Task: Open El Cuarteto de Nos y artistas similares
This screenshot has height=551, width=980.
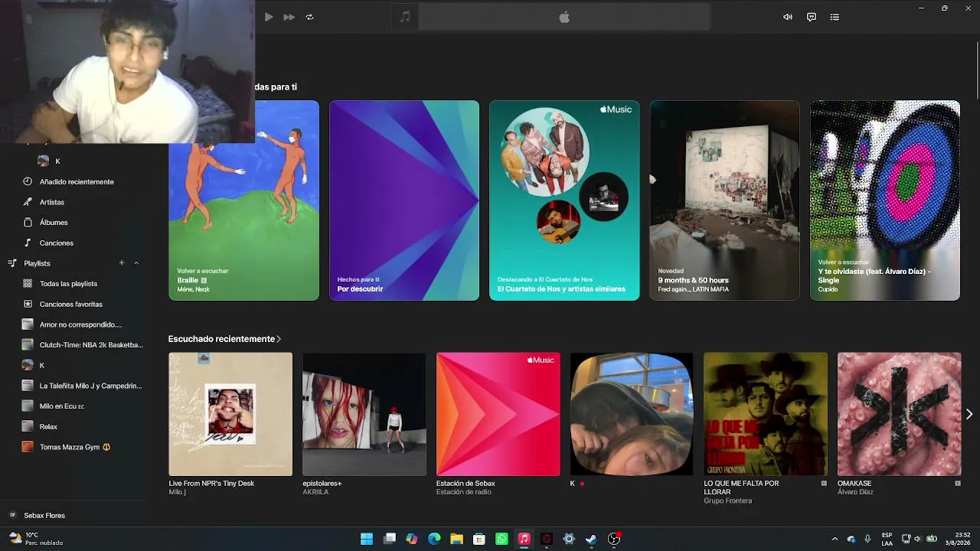Action: [564, 201]
